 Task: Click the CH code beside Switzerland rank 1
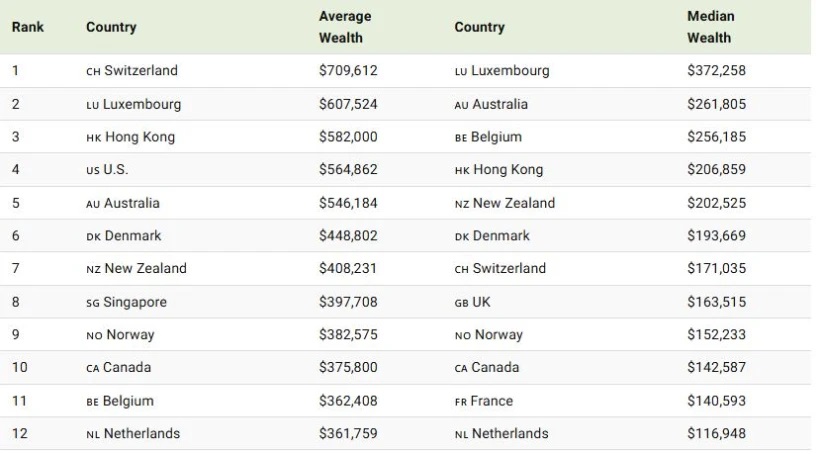pyautogui.click(x=93, y=72)
